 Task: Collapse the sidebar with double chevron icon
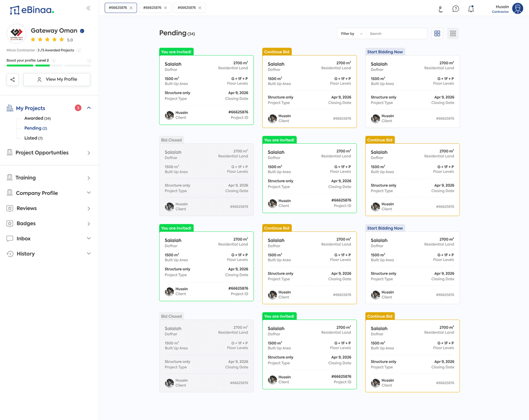click(88, 8)
